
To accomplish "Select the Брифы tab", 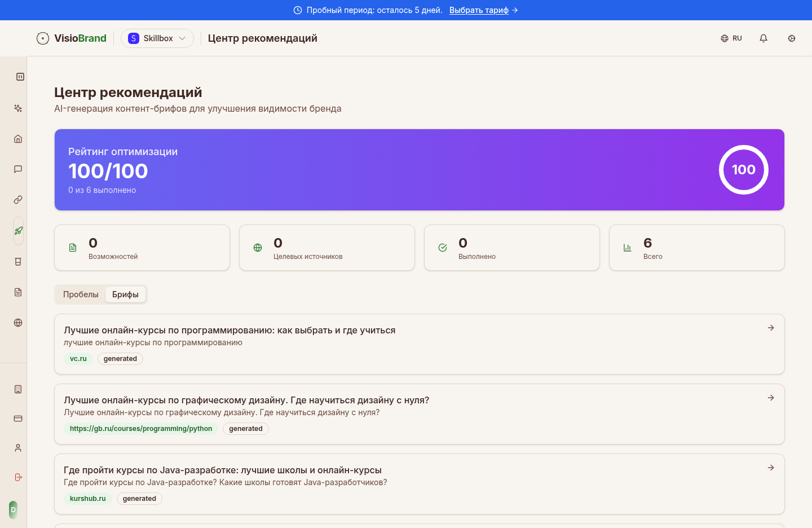I will click(x=125, y=294).
